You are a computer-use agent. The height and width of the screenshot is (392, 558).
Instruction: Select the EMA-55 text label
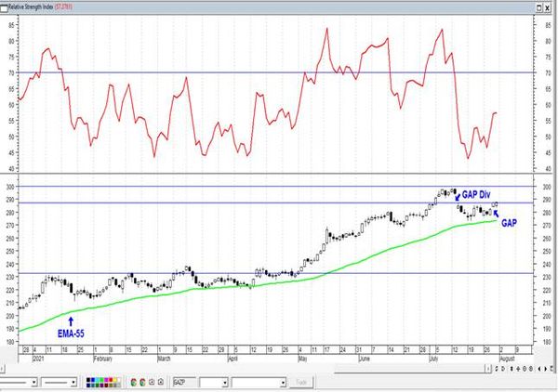point(71,333)
